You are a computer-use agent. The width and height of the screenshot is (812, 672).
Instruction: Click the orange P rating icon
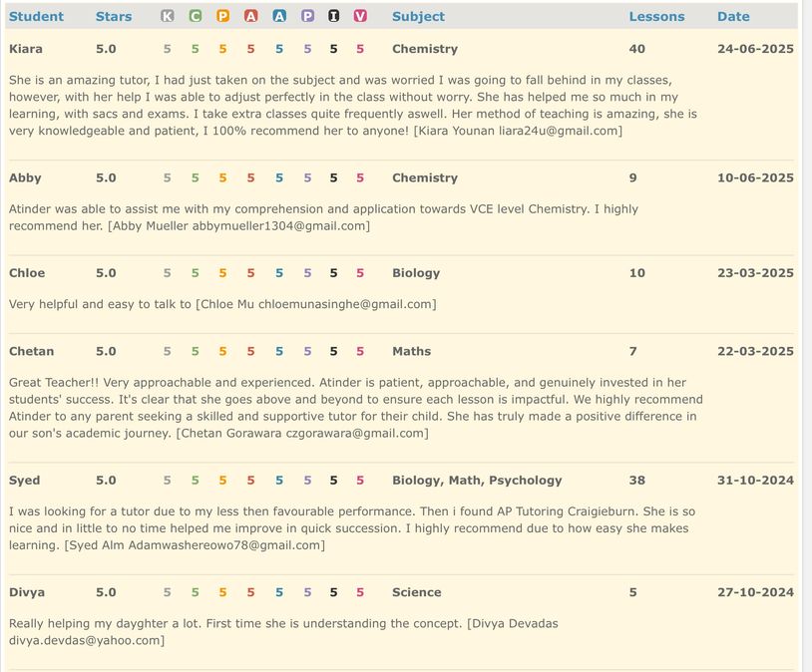(x=223, y=16)
